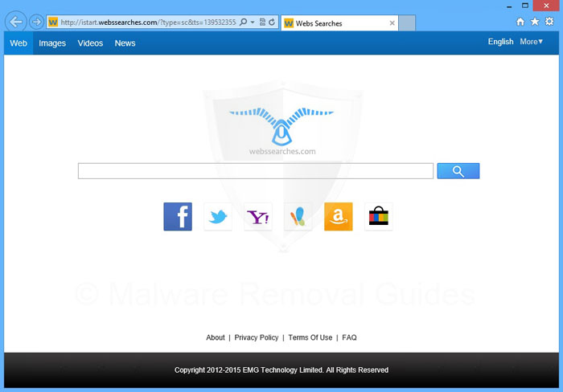
Task: Open the Twitter bird shortcut icon
Action: [x=218, y=217]
